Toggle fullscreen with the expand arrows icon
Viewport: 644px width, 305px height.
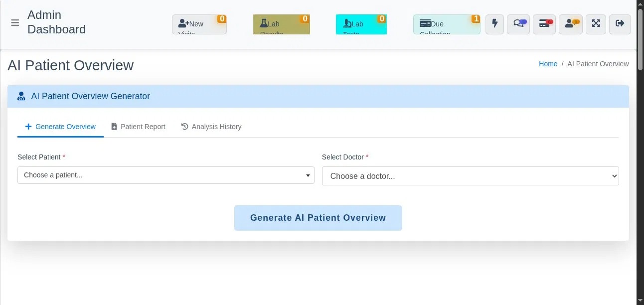coord(596,24)
